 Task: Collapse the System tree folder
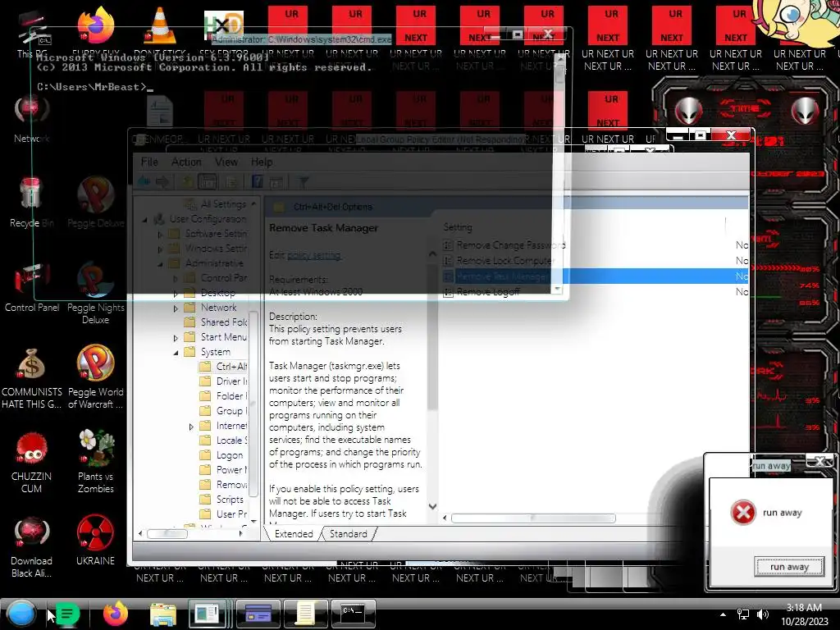[x=176, y=353]
